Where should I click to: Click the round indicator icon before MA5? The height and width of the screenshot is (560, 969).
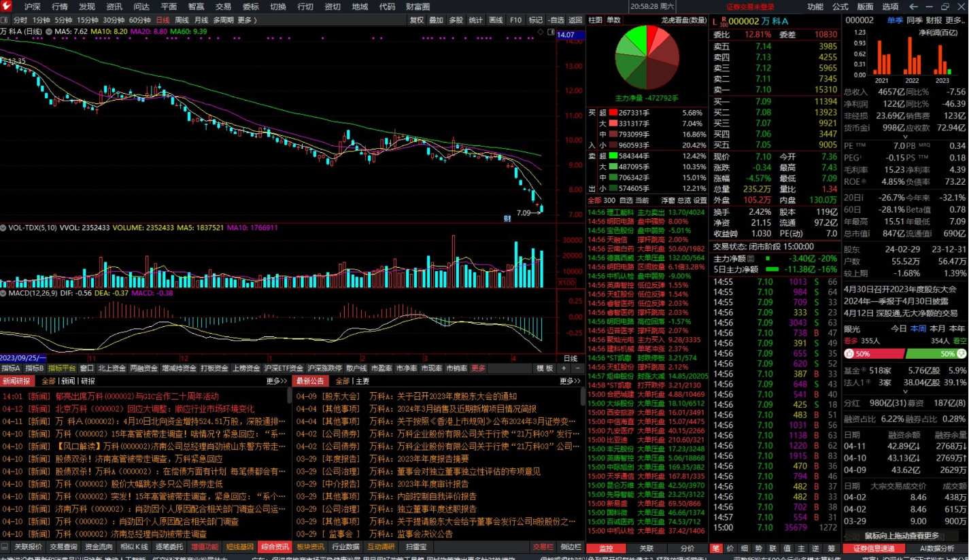click(50, 31)
